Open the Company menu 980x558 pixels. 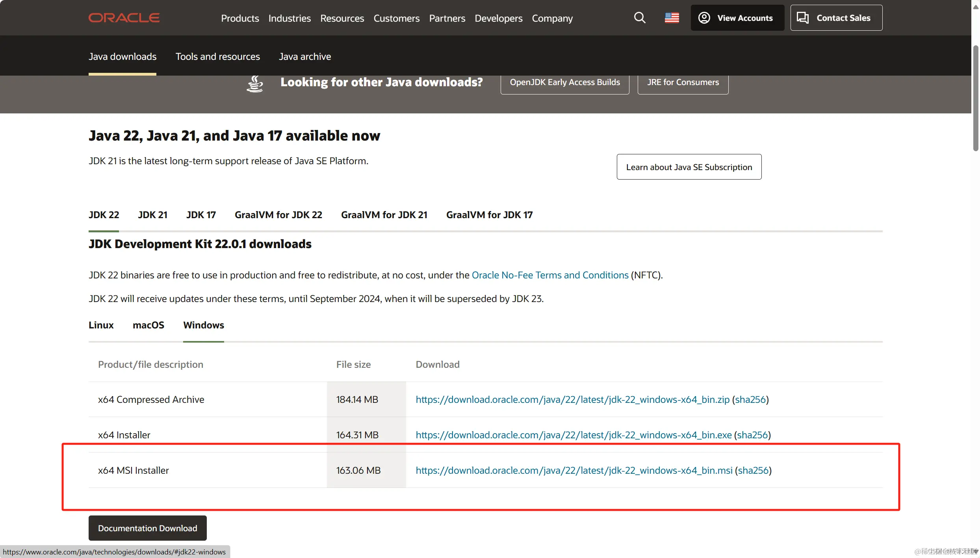[x=552, y=18]
